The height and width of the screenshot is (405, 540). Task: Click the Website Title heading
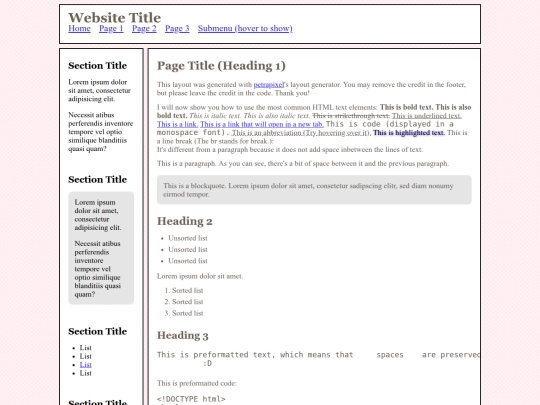click(x=114, y=18)
